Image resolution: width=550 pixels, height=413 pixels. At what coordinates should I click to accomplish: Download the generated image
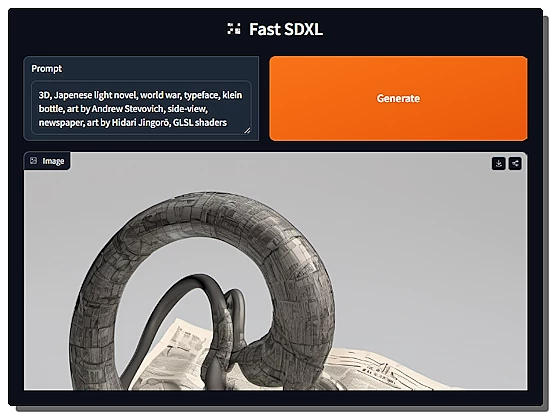498,164
